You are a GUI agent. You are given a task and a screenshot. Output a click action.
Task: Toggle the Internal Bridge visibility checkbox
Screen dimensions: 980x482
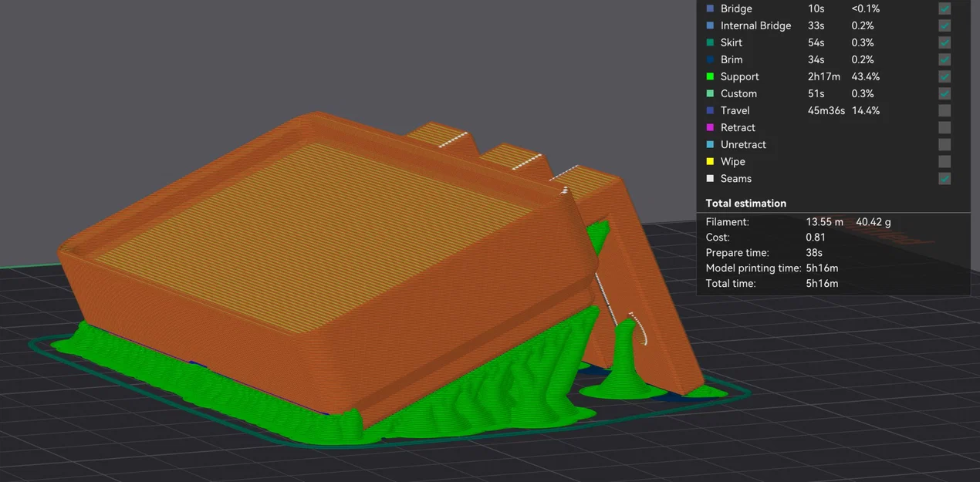tap(945, 25)
